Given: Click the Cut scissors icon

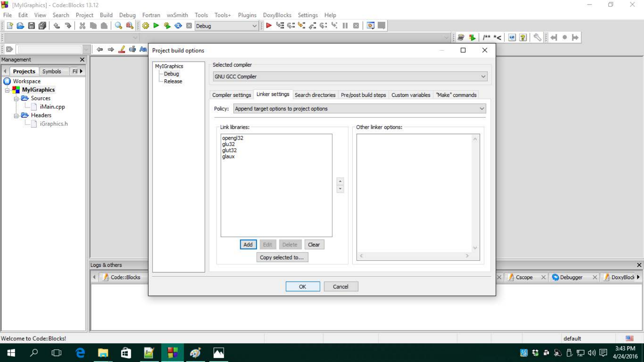Looking at the screenshot, I should click(x=82, y=26).
